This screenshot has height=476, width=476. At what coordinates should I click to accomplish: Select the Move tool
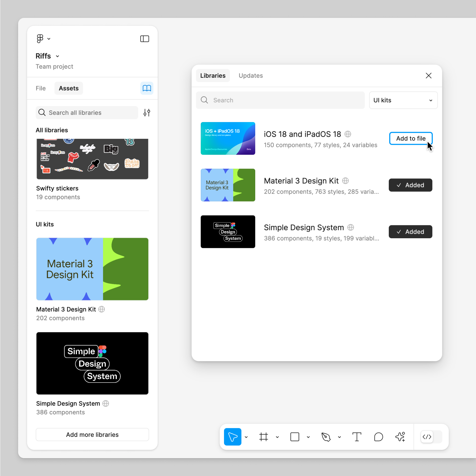pyautogui.click(x=232, y=437)
